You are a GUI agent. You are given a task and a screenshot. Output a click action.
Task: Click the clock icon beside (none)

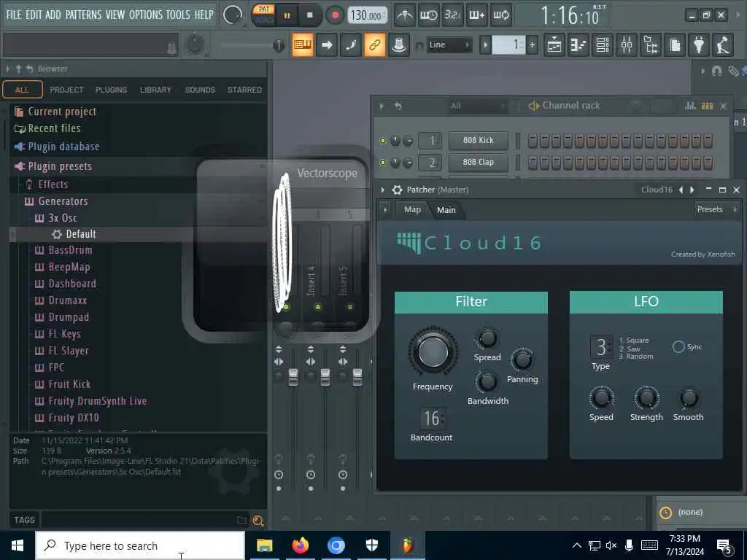(665, 513)
